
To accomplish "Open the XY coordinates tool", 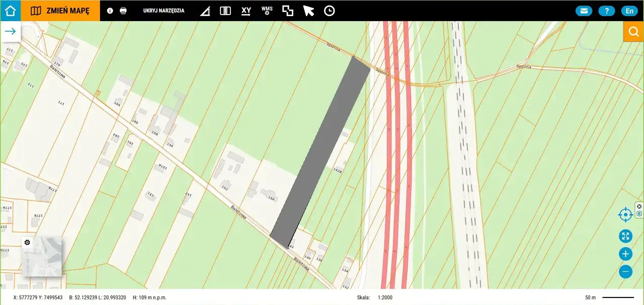I will pos(246,11).
